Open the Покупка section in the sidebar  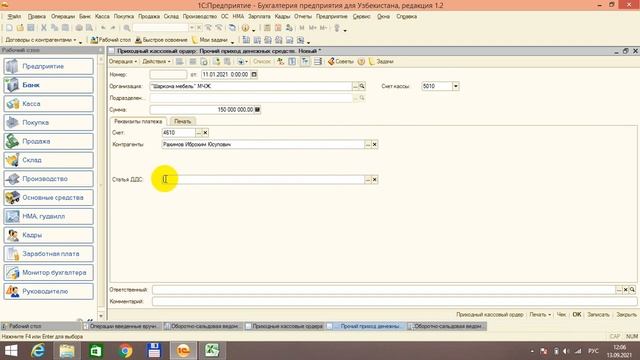coord(49,122)
